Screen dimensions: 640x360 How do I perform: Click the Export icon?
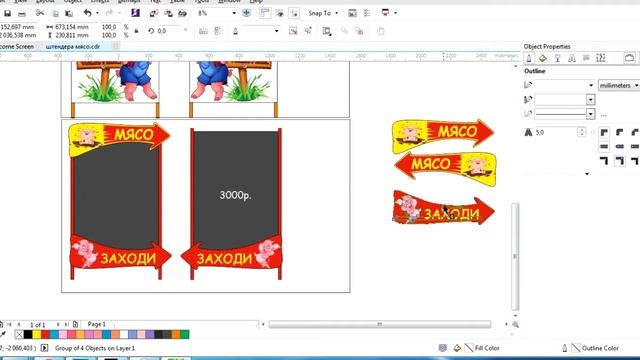pos(168,13)
